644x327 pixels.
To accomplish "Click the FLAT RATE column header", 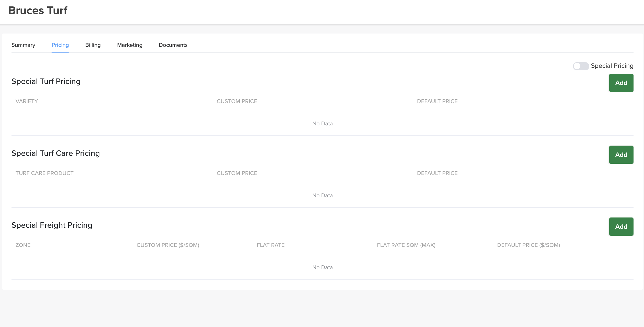I will tap(271, 245).
